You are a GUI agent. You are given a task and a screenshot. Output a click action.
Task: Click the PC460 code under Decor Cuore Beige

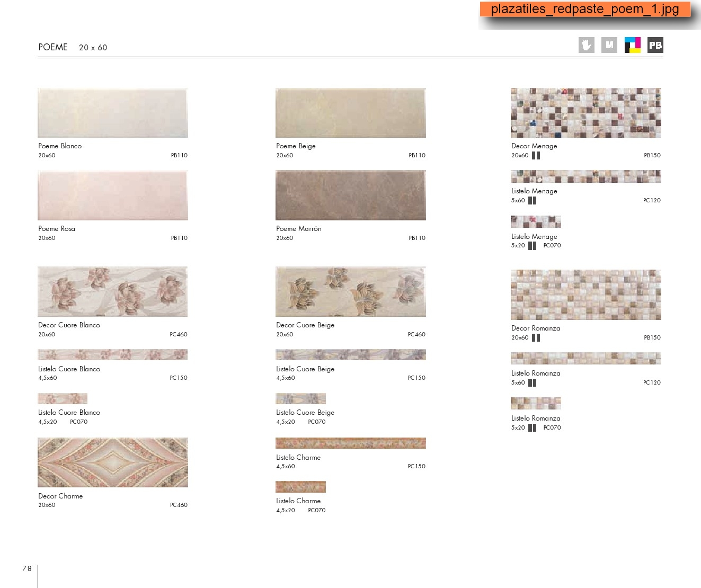[x=416, y=335]
